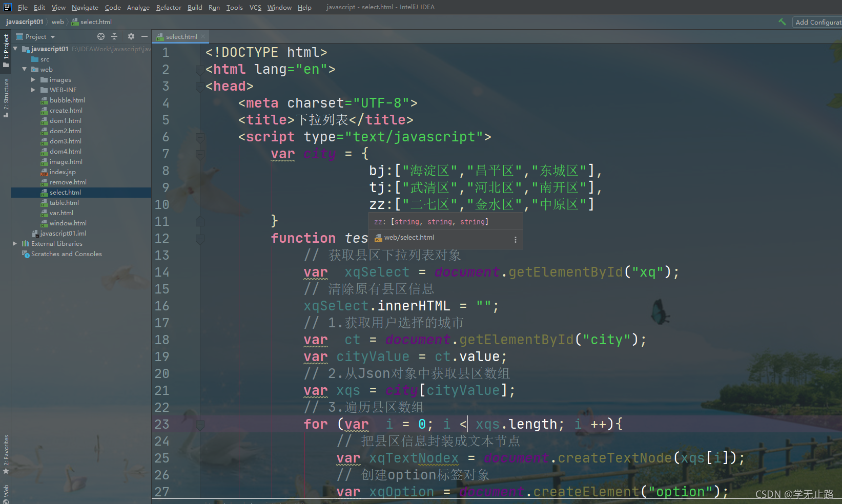The height and width of the screenshot is (504, 842).
Task: Open the Window menu
Action: pyautogui.click(x=279, y=7)
